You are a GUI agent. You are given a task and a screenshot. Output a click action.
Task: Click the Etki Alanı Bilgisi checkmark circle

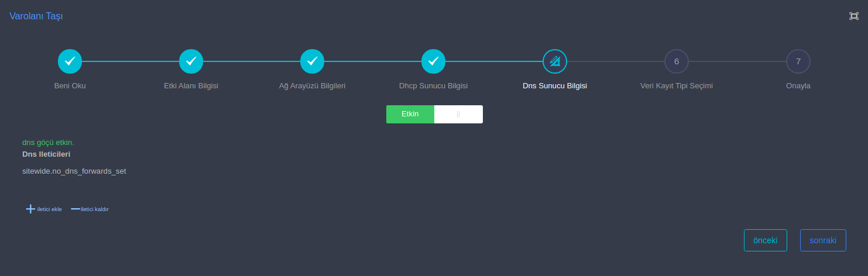tap(191, 61)
